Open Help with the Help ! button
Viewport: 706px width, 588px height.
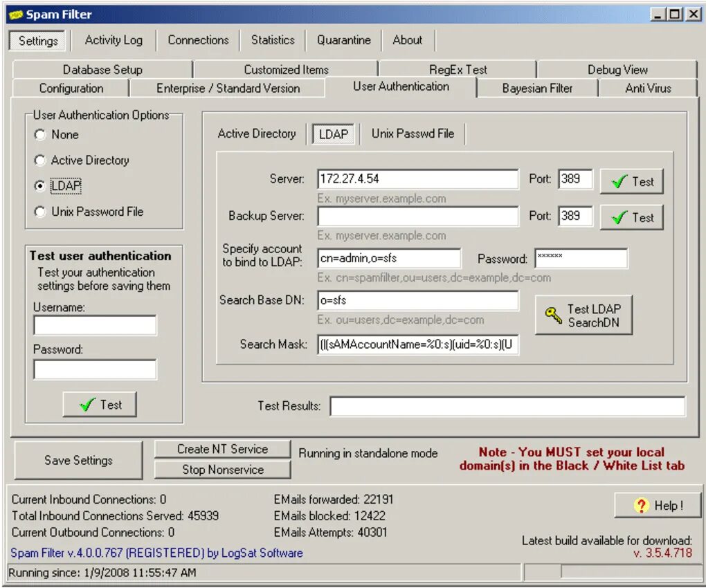point(658,505)
